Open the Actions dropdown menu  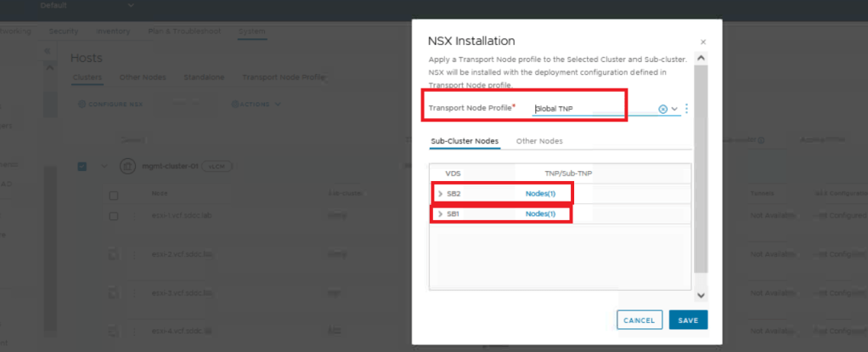coord(255,105)
